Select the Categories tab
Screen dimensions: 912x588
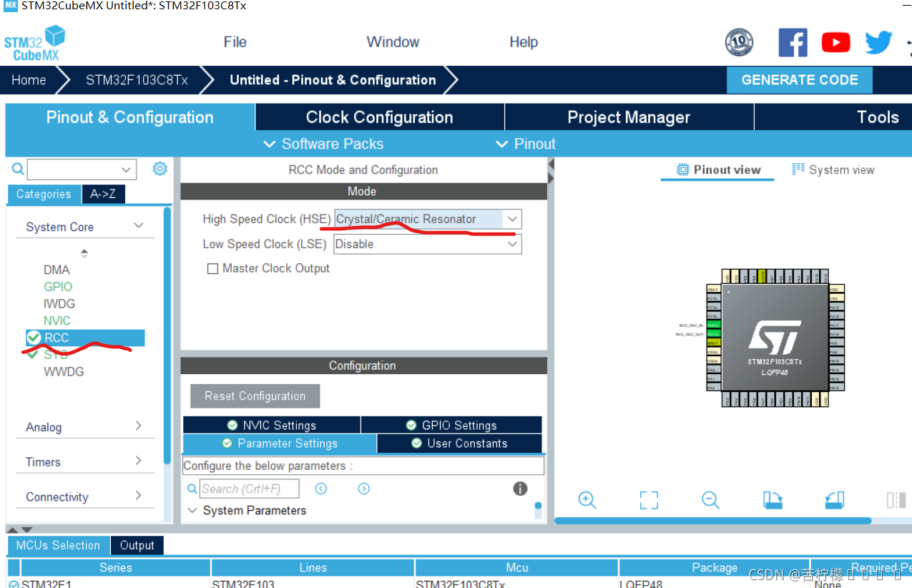44,194
